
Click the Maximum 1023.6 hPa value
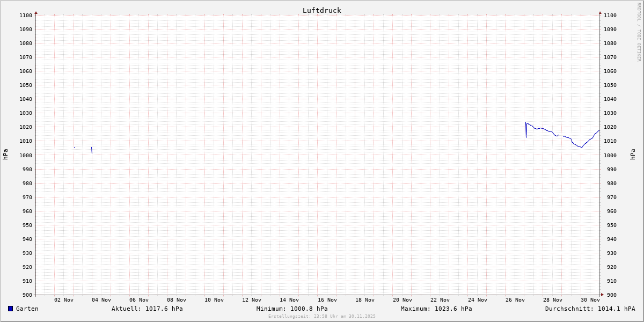pos(436,309)
